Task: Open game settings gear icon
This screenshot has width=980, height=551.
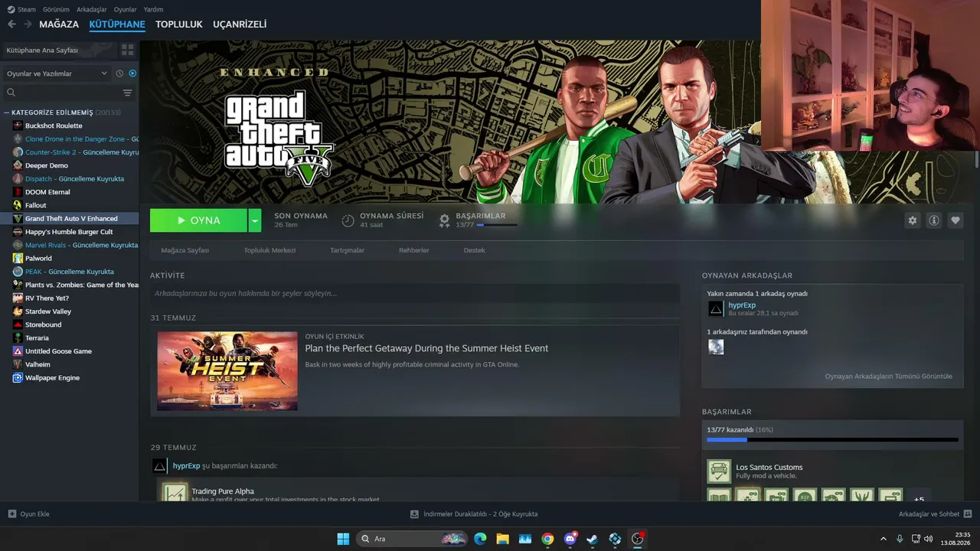Action: 912,220
